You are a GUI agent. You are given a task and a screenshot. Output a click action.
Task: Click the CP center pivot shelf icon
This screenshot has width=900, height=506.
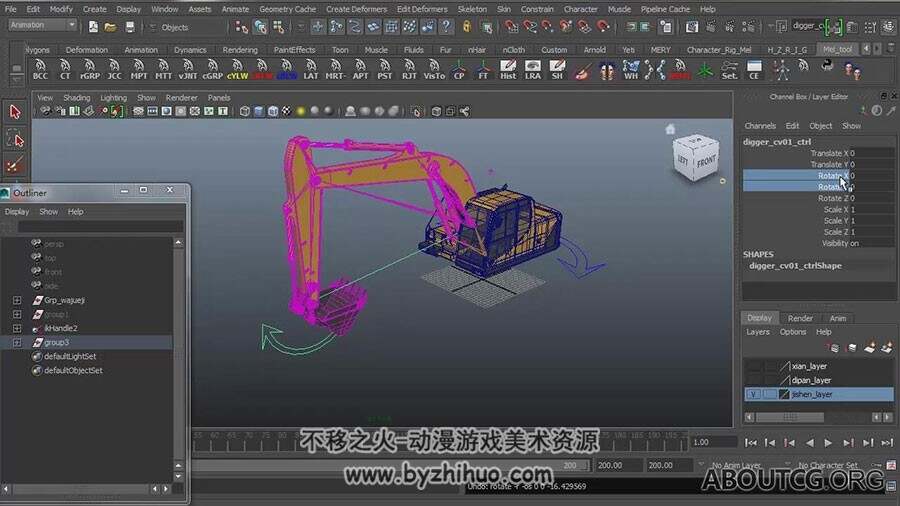point(459,69)
